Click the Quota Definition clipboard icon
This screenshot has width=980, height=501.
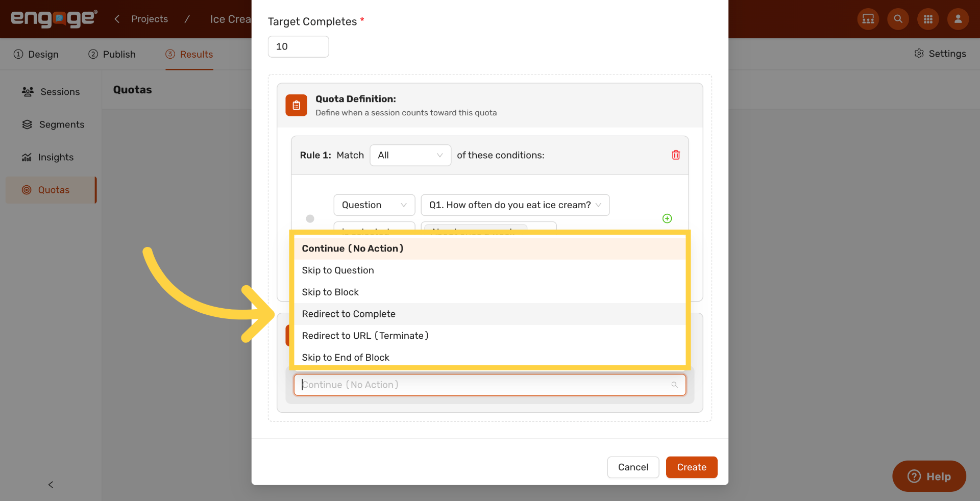click(296, 105)
